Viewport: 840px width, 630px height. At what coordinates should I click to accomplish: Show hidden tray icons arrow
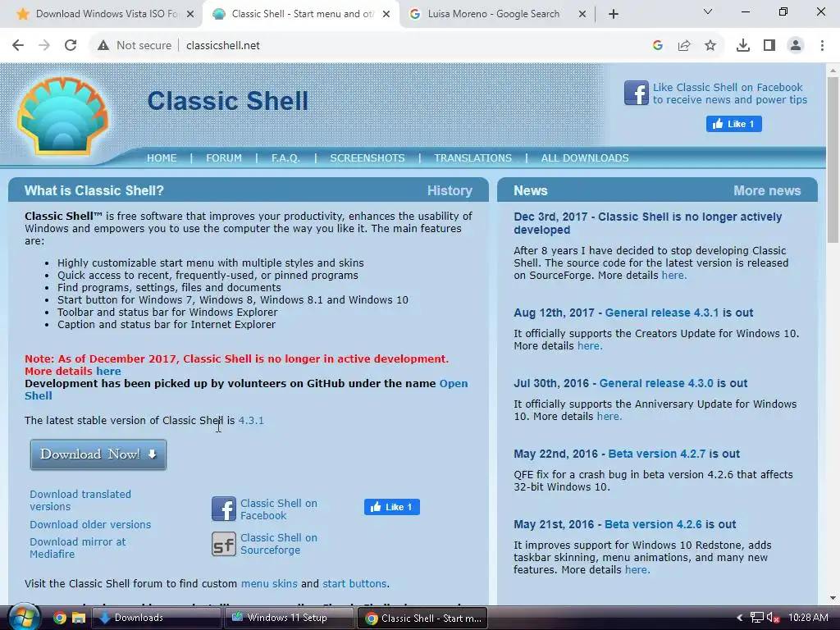click(740, 618)
